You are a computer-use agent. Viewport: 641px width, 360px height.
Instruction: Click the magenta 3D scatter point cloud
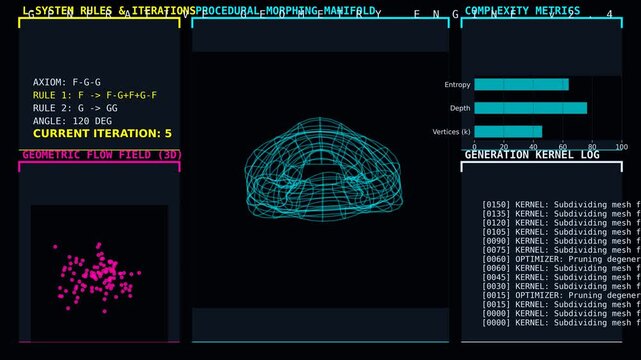(98, 278)
